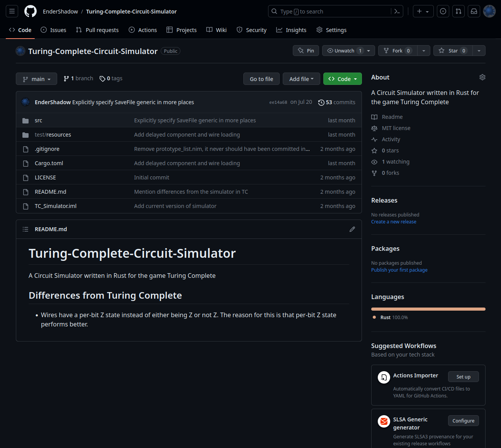Image resolution: width=501 pixels, height=448 pixels.
Task: Click the commit author avatar for EnderShadow
Action: click(25, 102)
